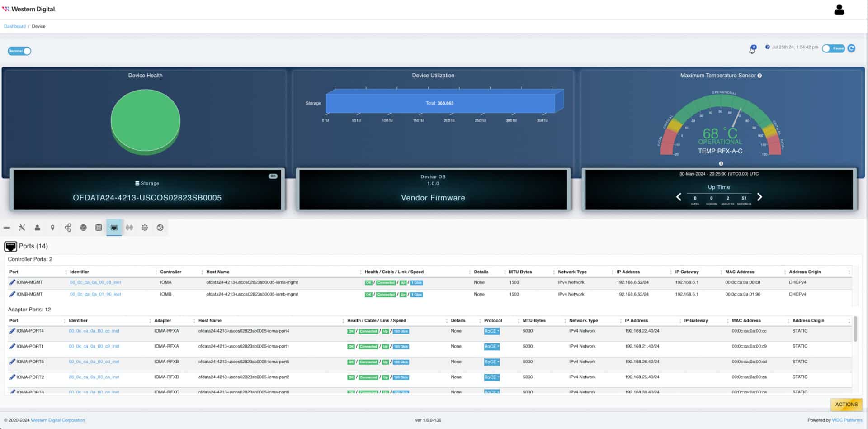Open the location pin tab

point(52,228)
